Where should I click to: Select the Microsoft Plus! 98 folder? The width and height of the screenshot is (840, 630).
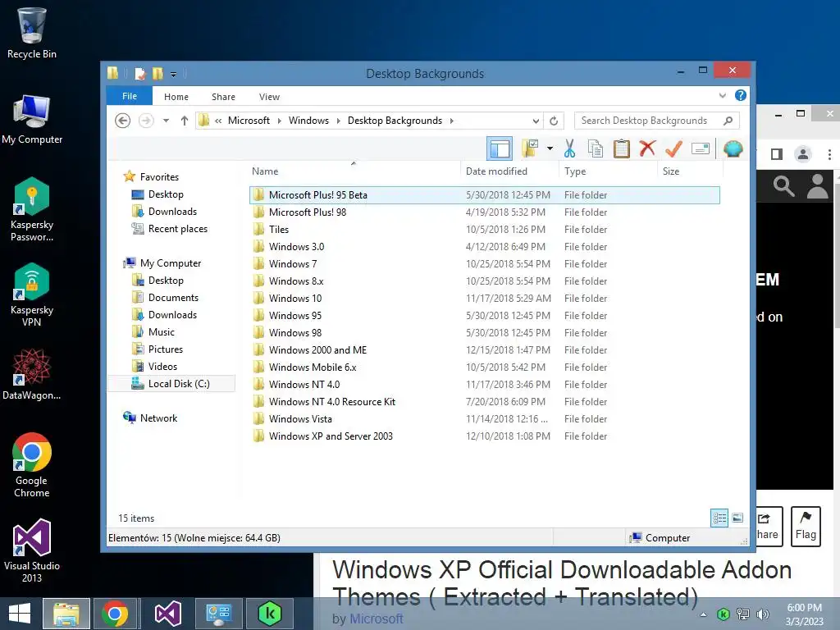484,212
